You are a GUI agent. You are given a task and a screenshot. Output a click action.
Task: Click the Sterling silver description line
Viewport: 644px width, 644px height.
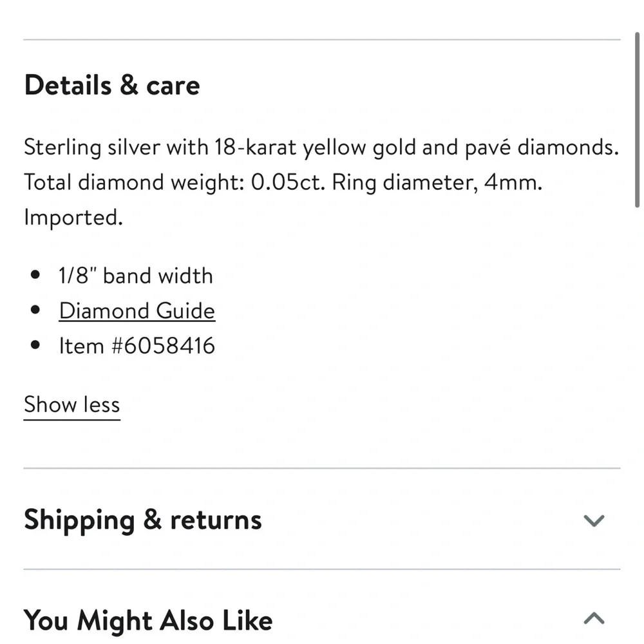pos(321,148)
